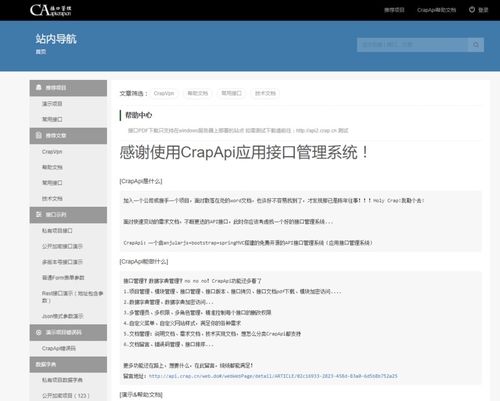Image resolution: width=500 pixels, height=401 pixels.
Task: Click the 感谢使用CrapApi应用接口管理系统 title
Action: [x=244, y=153]
